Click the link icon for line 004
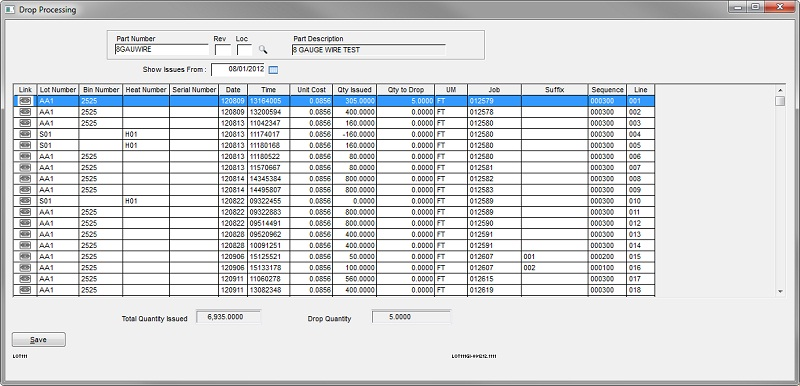Screen dimensions: 800x386 coord(25,134)
